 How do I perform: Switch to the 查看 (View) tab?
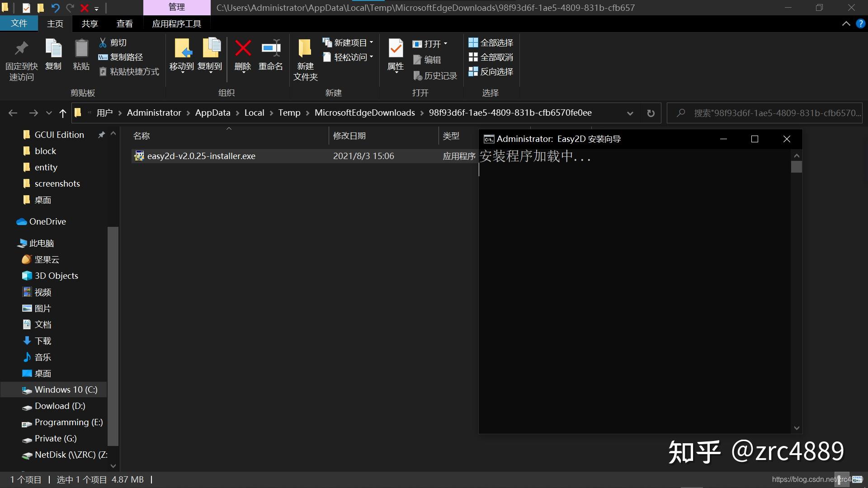coord(125,23)
